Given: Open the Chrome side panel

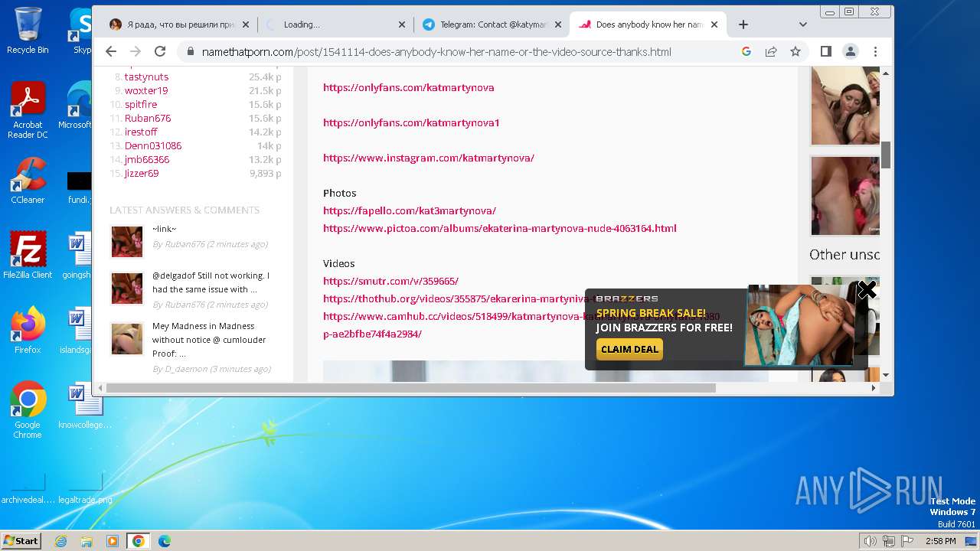Looking at the screenshot, I should 826,51.
